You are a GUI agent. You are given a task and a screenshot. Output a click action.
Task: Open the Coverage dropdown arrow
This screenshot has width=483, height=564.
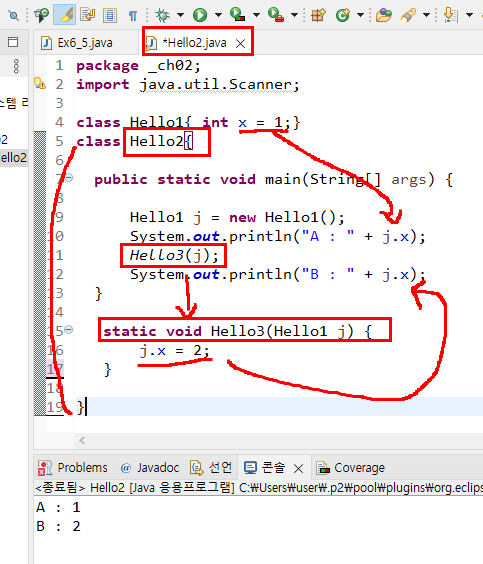pyautogui.click(x=256, y=15)
